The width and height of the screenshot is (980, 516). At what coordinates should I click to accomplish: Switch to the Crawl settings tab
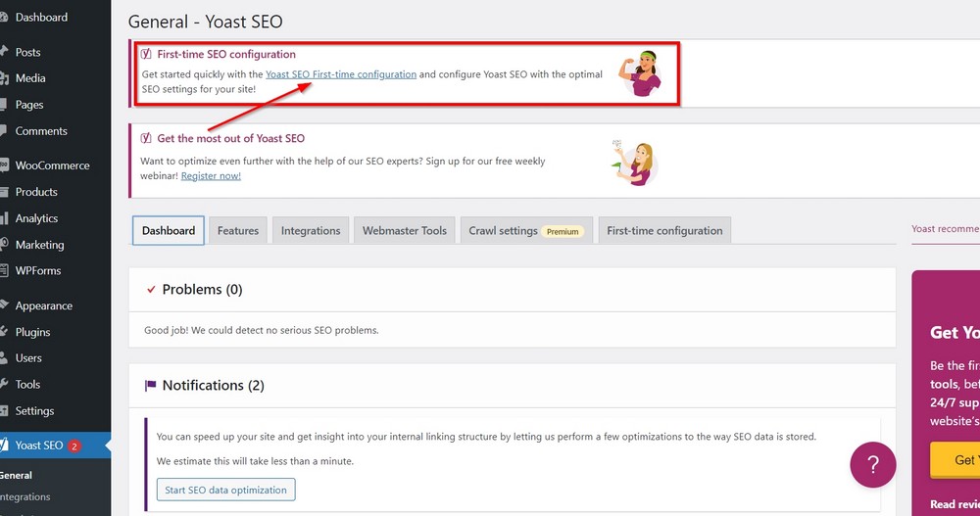pyautogui.click(x=526, y=230)
